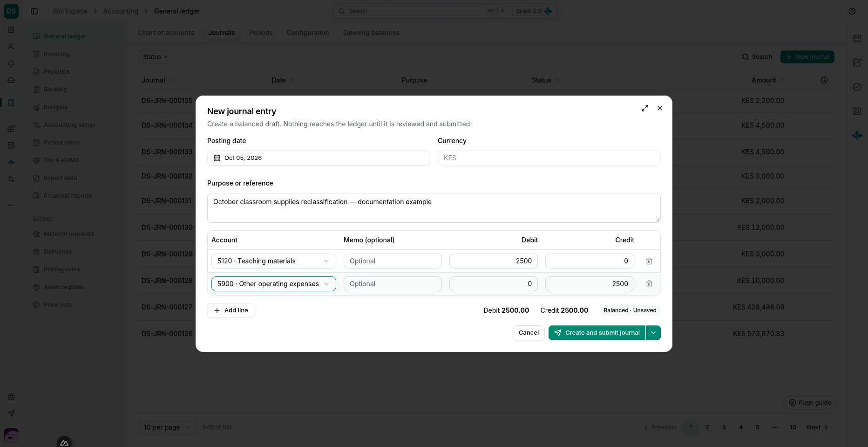The image size is (868, 447).
Task: Open the Spark sparkle icon in right rail
Action: [x=857, y=135]
